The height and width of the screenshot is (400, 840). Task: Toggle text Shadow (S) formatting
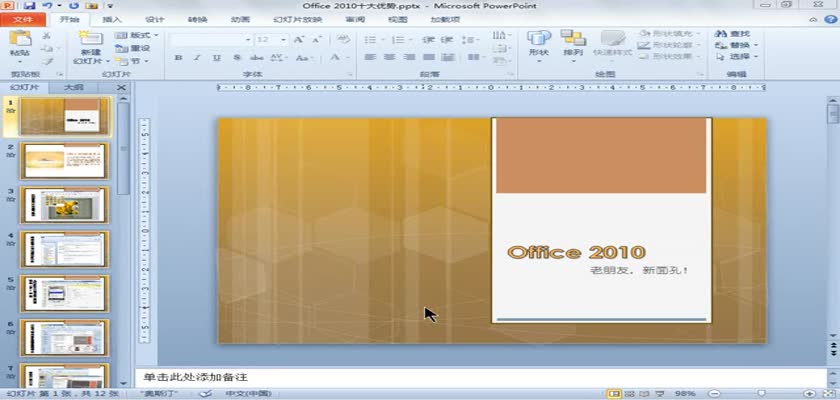(x=236, y=57)
